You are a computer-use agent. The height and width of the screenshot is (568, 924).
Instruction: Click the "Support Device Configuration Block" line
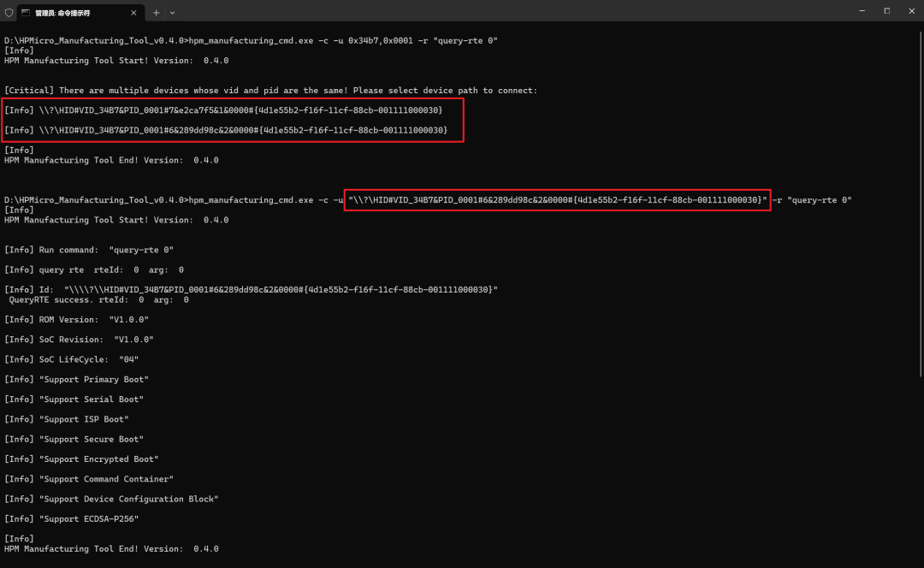pos(111,499)
